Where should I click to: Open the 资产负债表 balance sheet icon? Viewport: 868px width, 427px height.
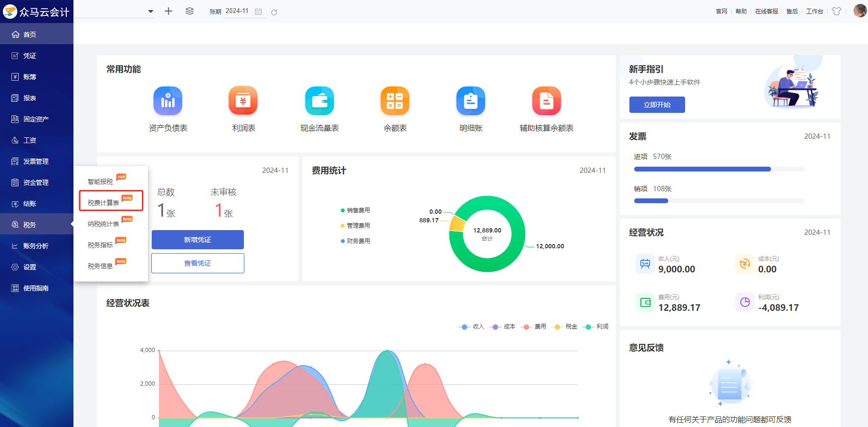tap(168, 101)
